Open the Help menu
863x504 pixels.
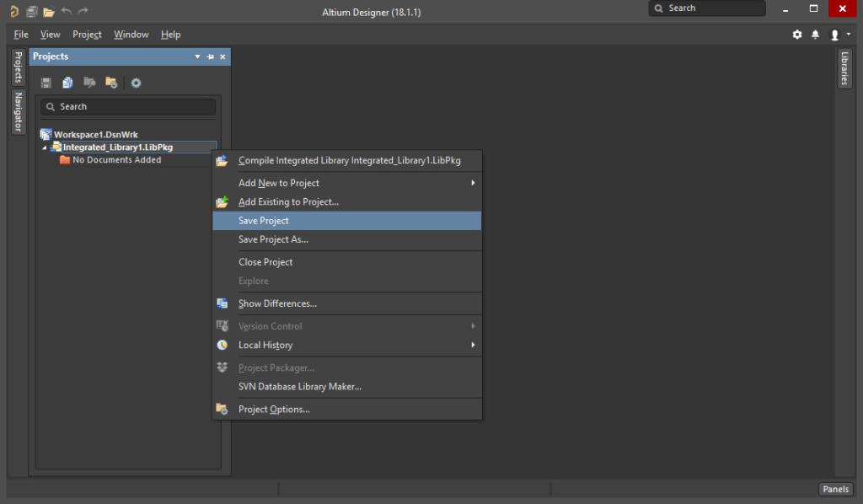[x=170, y=34]
